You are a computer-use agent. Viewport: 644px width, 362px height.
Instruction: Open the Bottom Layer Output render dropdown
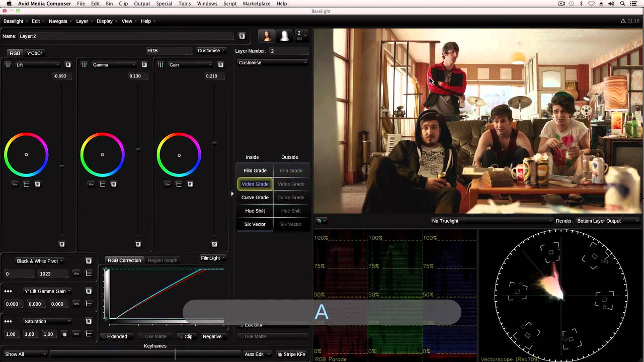click(608, 221)
